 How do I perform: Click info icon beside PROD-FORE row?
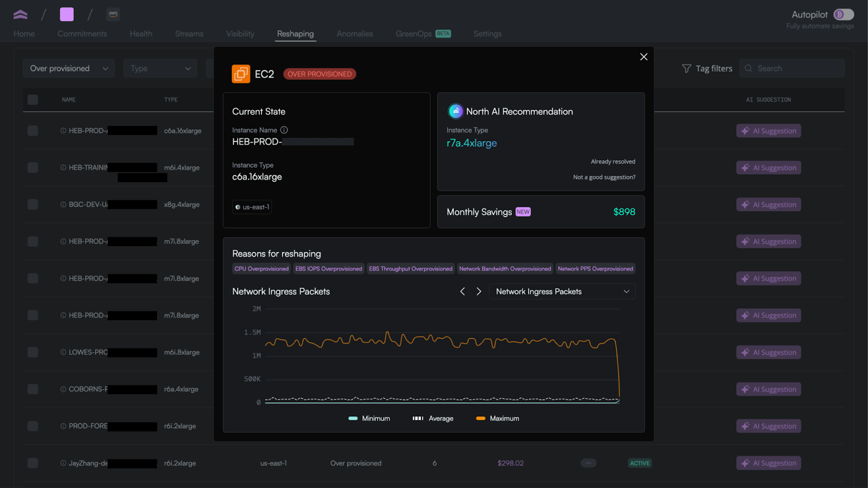[x=63, y=426]
